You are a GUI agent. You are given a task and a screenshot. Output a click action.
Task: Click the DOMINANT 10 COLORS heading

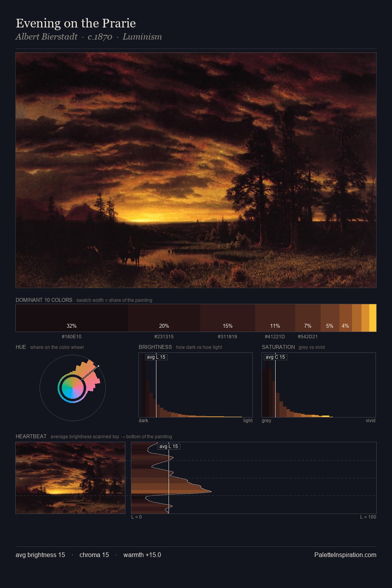point(44,300)
